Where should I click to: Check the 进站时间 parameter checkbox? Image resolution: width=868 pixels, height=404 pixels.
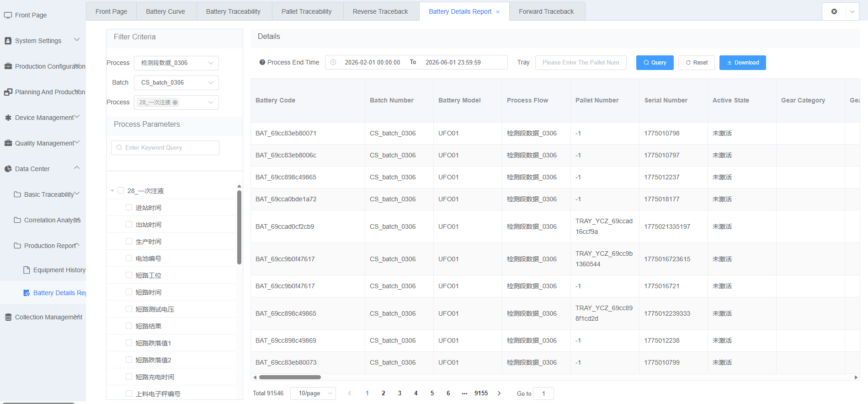pos(129,207)
